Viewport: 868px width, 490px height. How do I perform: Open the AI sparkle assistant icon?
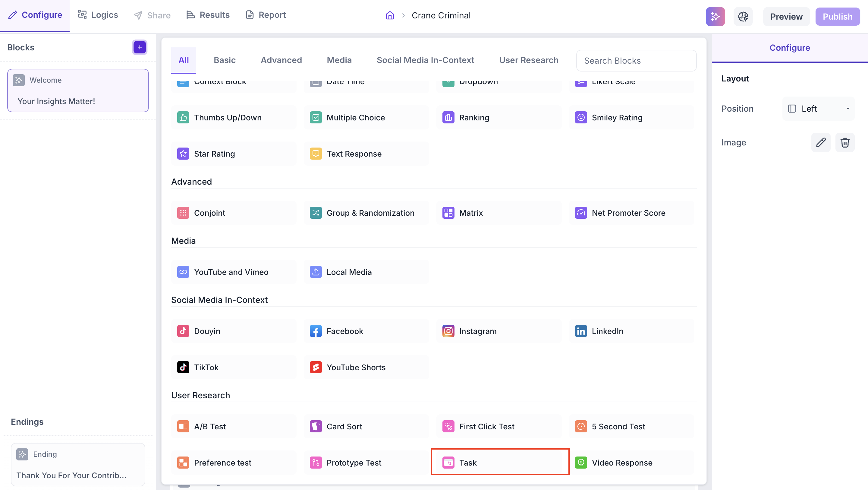715,16
